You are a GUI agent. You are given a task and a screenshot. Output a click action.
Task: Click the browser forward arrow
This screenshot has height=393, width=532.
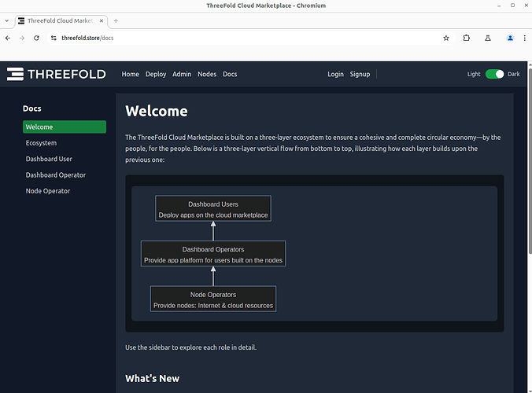(x=22, y=38)
